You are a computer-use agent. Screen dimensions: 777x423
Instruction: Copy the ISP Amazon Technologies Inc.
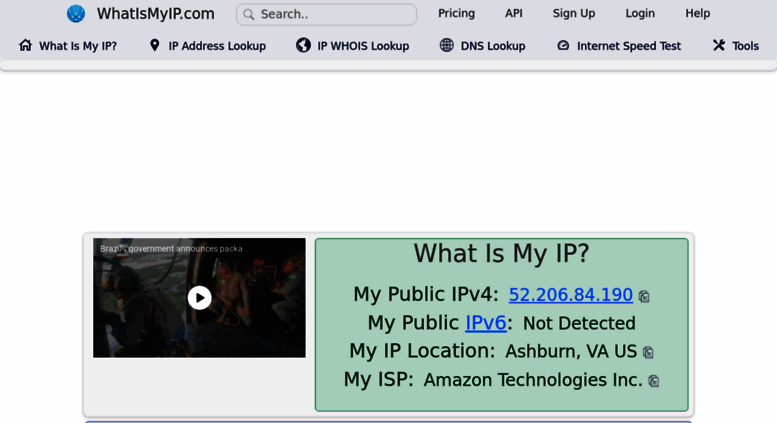coord(654,381)
